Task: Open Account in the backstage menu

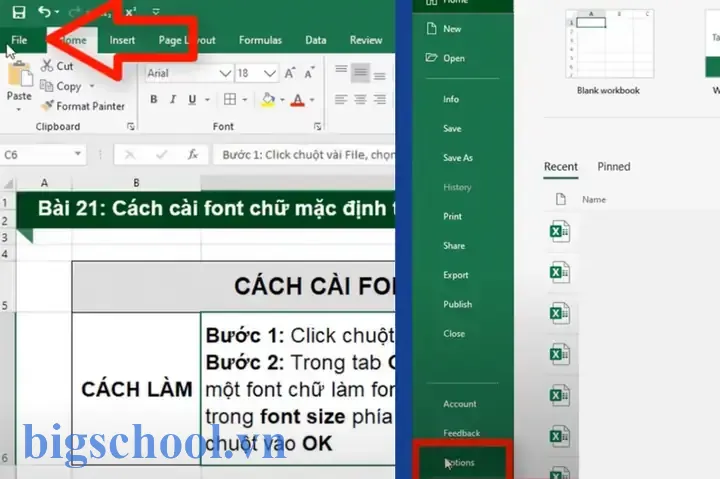Action: click(462, 404)
